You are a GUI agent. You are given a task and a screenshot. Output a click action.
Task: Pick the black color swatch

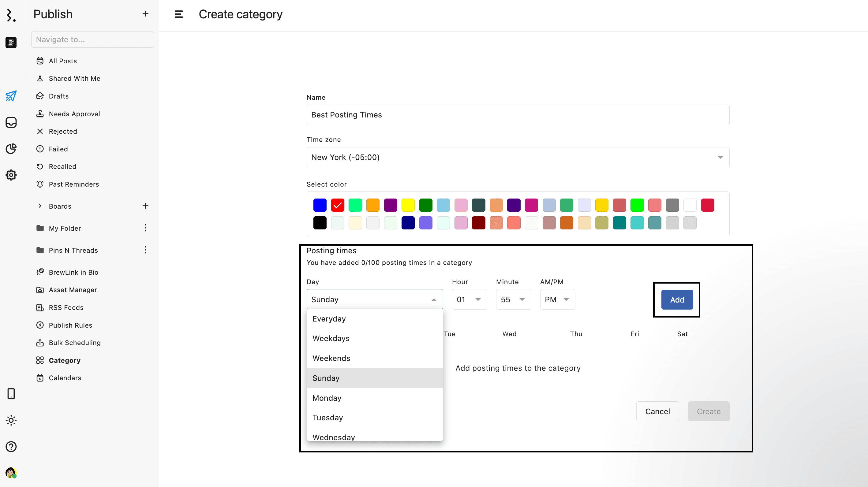[320, 223]
